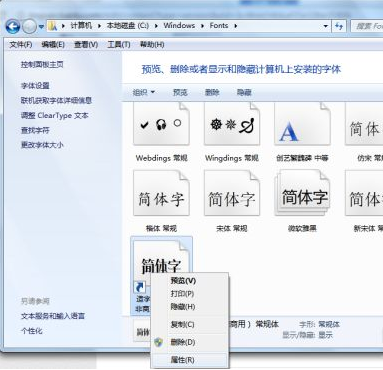Open the 文件(F) menu

[21, 44]
